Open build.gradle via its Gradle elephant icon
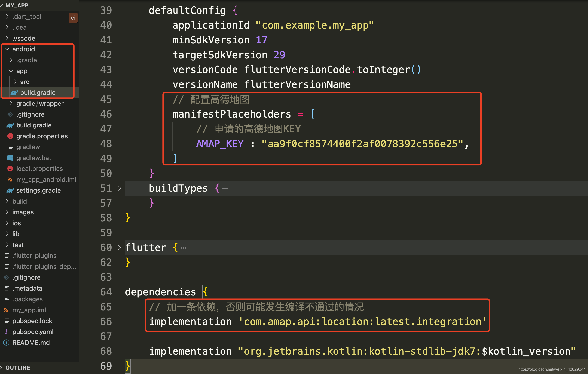Image resolution: width=588 pixels, height=374 pixels. click(10, 125)
